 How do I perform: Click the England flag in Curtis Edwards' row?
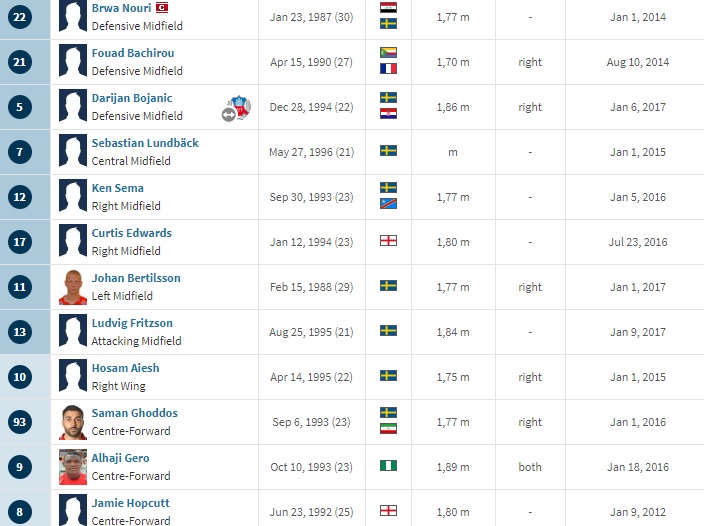[389, 241]
